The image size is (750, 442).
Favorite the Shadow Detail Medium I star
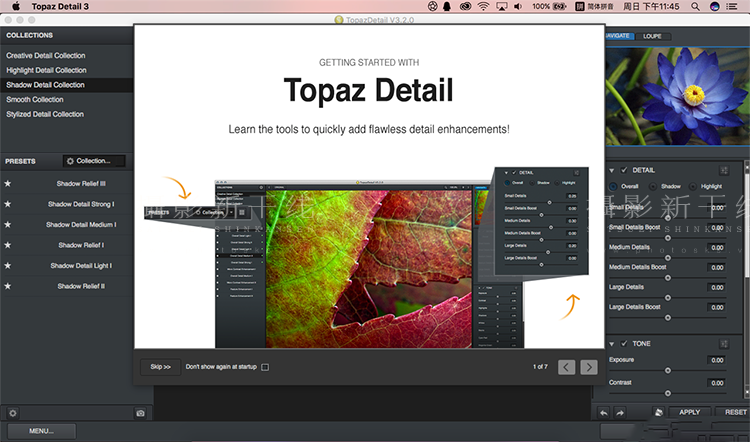click(x=8, y=225)
